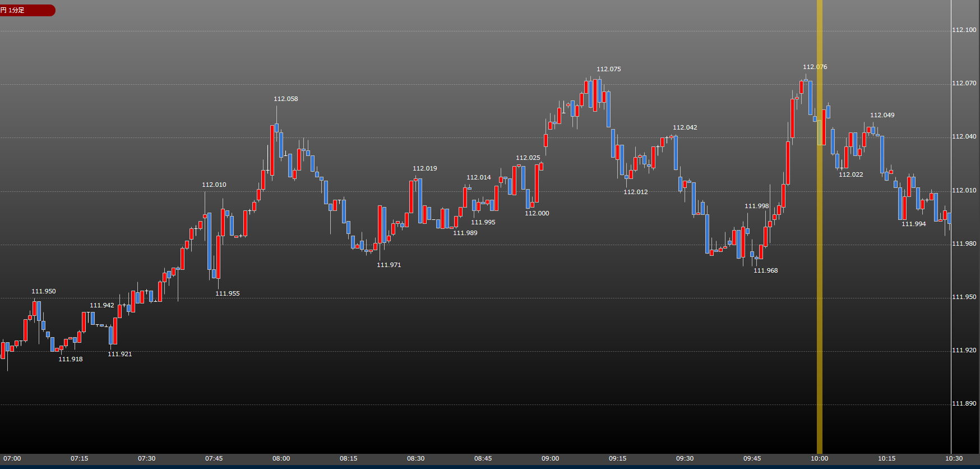Click the 112.076 high price annotation
Image resolution: width=980 pixels, height=469 pixels.
(x=815, y=67)
